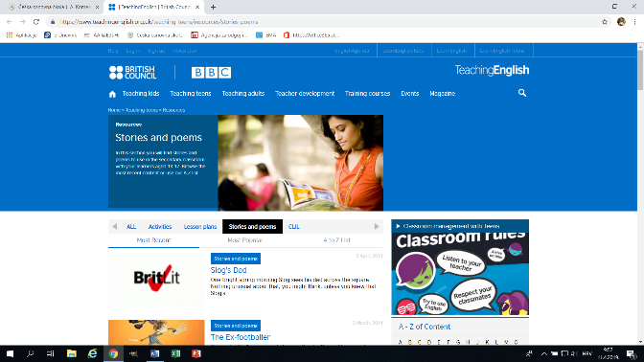Open the BBC logo link
This screenshot has height=362, width=644.
[211, 72]
